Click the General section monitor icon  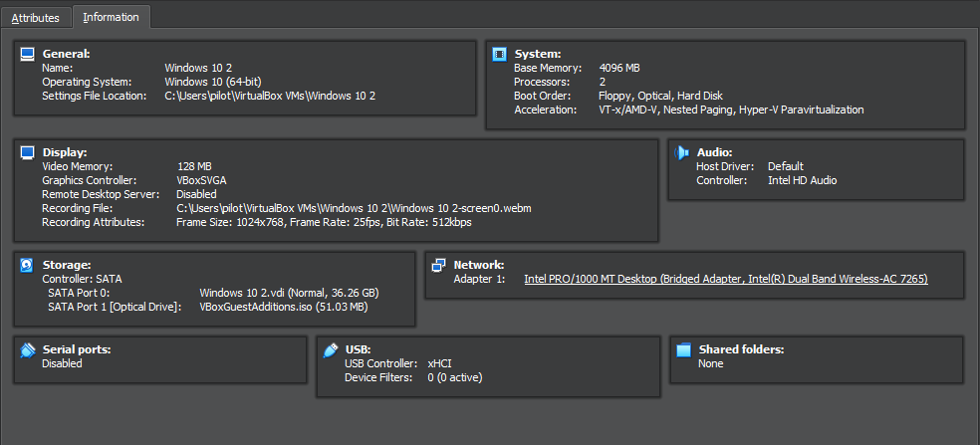[28, 54]
